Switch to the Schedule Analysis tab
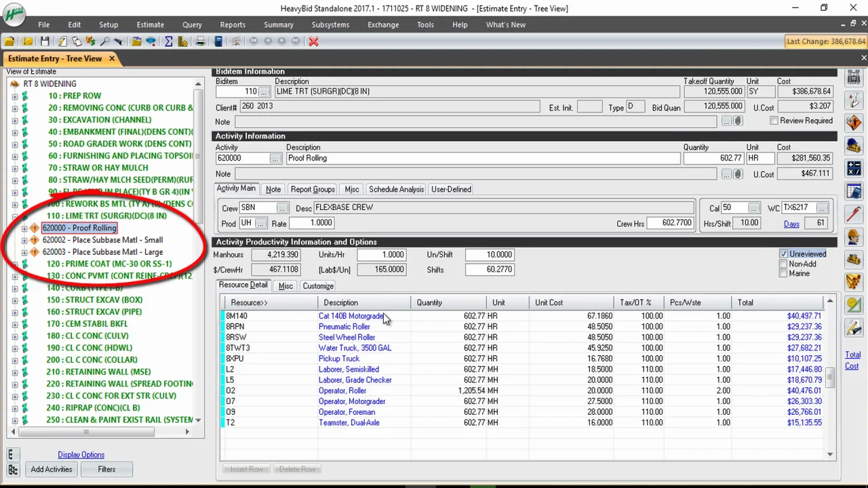The image size is (868, 488). point(396,189)
